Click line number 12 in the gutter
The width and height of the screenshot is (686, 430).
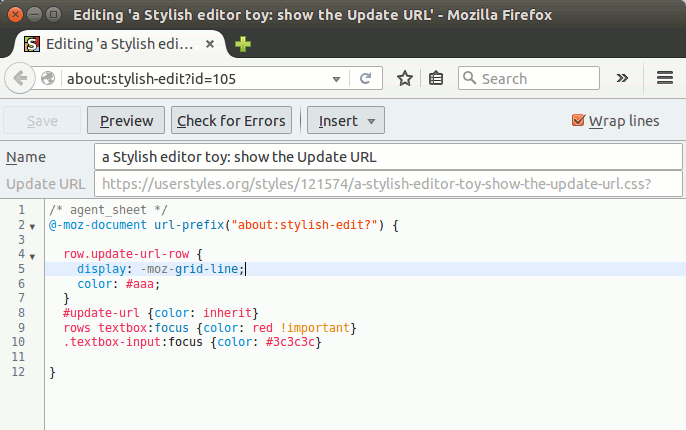(18, 372)
